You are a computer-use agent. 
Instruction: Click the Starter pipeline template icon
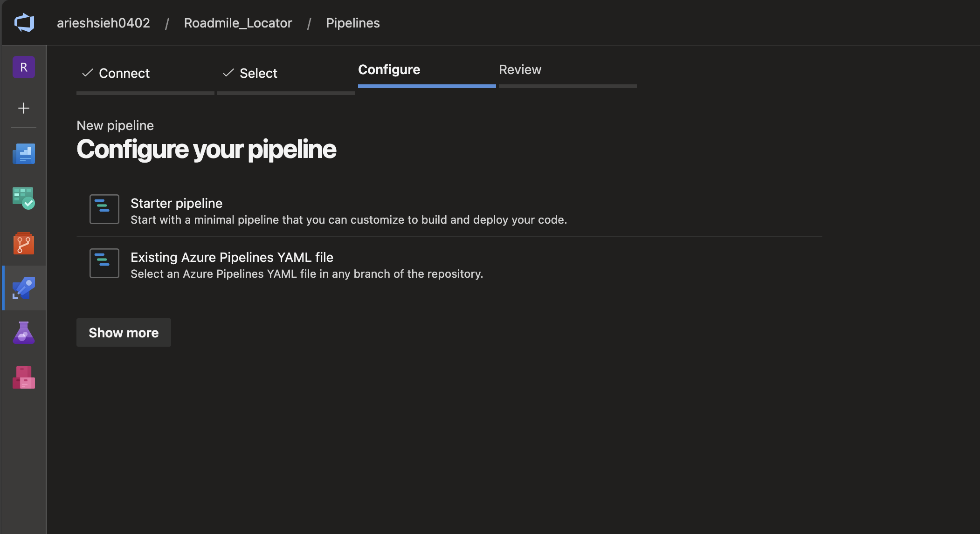104,209
